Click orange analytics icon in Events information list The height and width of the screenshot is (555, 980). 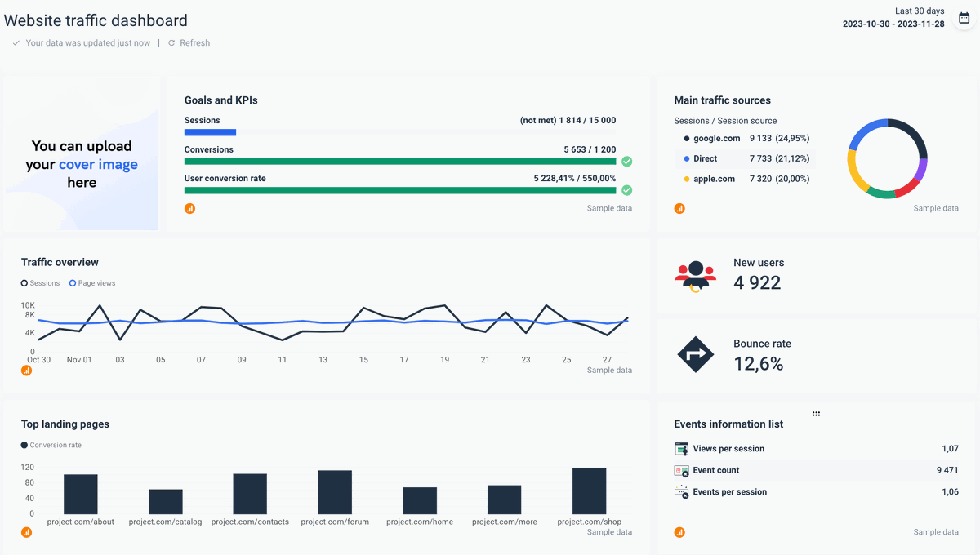[679, 532]
